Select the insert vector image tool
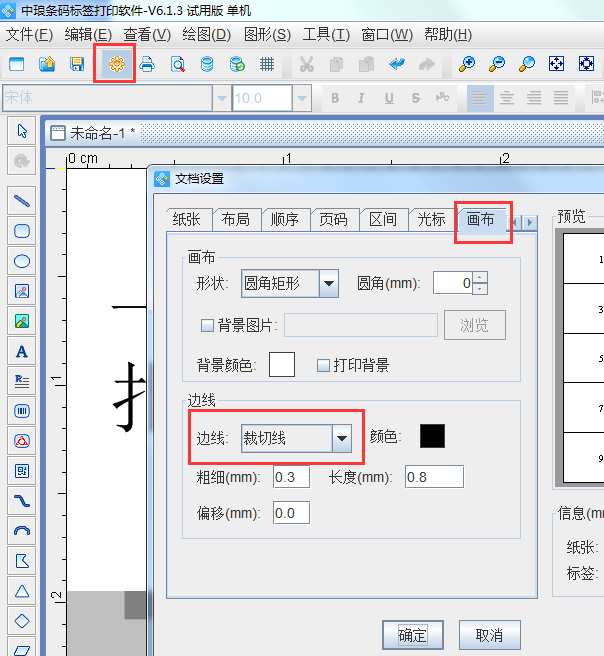Viewport: 604px width, 656px height. (22, 291)
